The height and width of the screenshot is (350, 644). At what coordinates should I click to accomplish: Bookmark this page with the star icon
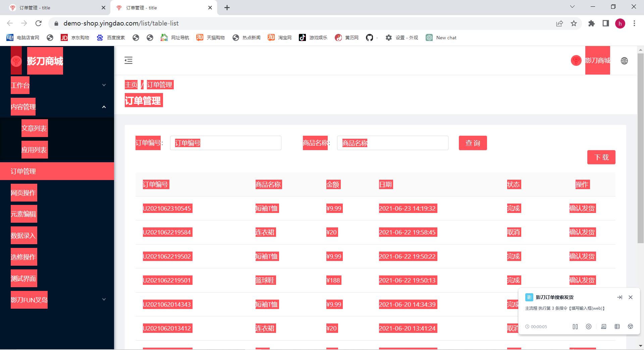point(574,23)
